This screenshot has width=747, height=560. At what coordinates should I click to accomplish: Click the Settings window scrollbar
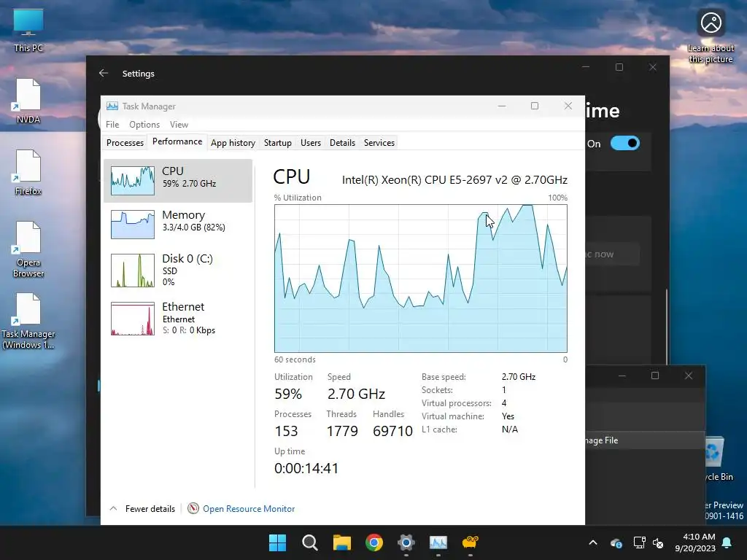(667, 326)
